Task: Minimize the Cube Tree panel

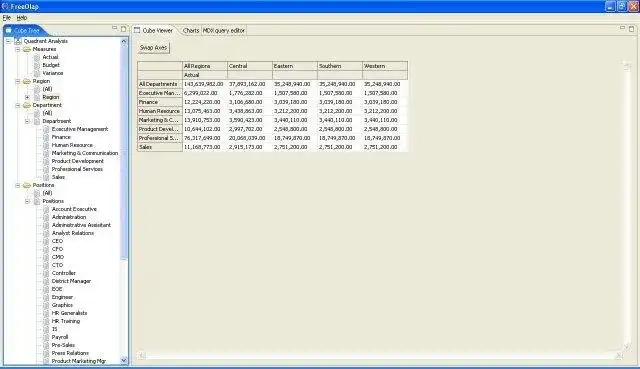Action: [115, 28]
